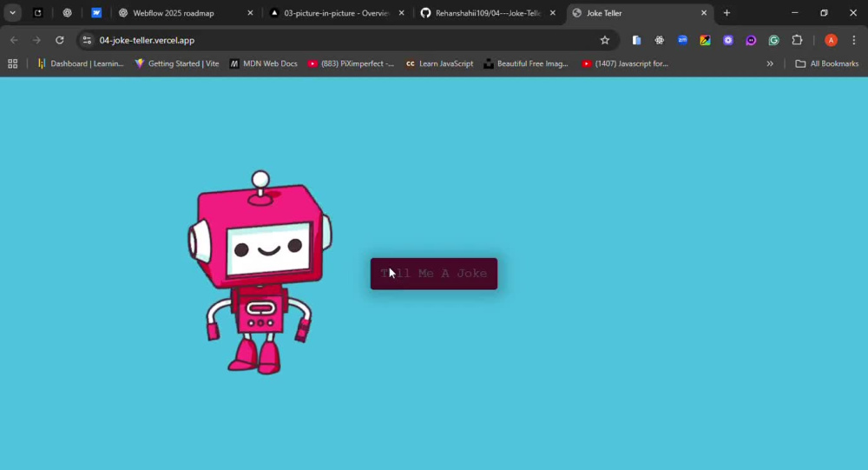Open the pinned ChatGPT tab
Viewport: 868px width, 470px height.
click(x=67, y=13)
